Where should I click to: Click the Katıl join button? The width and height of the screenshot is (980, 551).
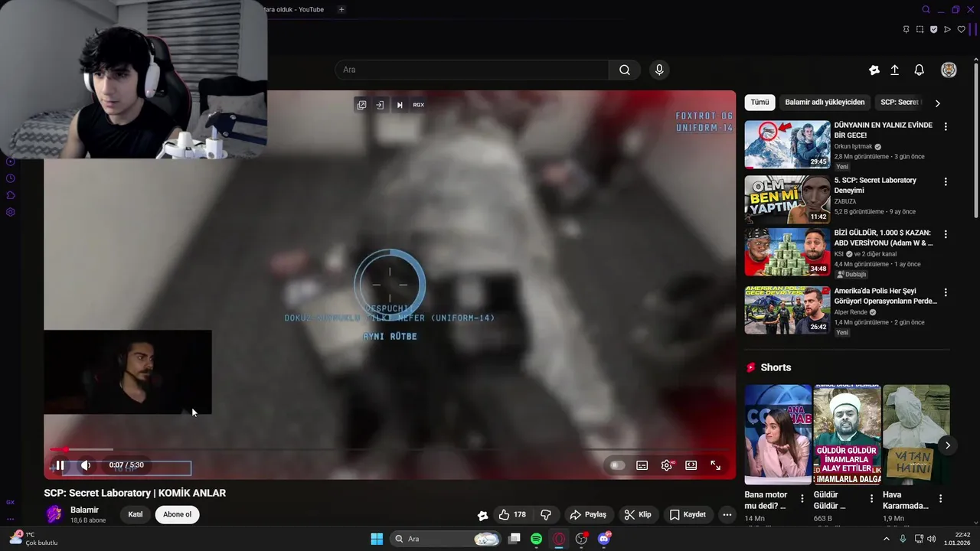pos(136,514)
